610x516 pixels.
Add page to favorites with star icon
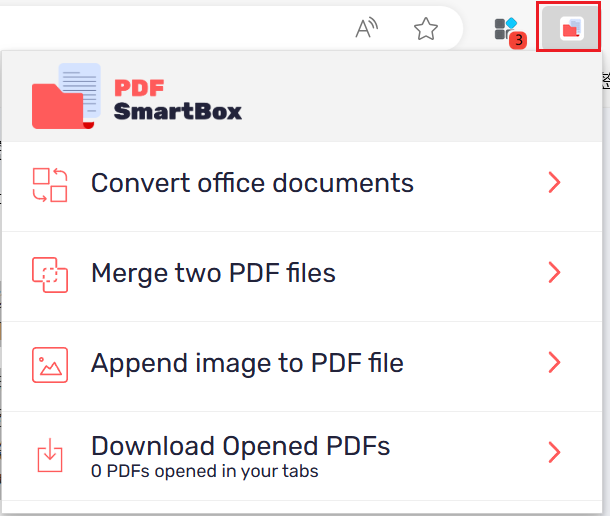click(426, 28)
